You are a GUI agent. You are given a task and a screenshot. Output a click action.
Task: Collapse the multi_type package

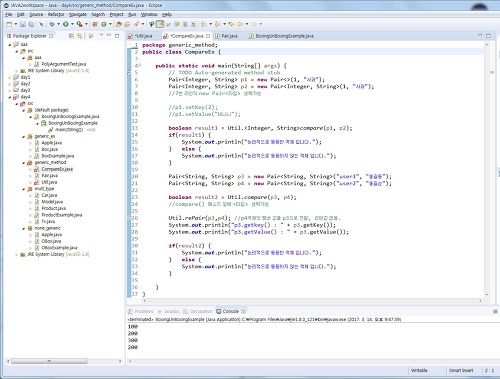coord(24,189)
